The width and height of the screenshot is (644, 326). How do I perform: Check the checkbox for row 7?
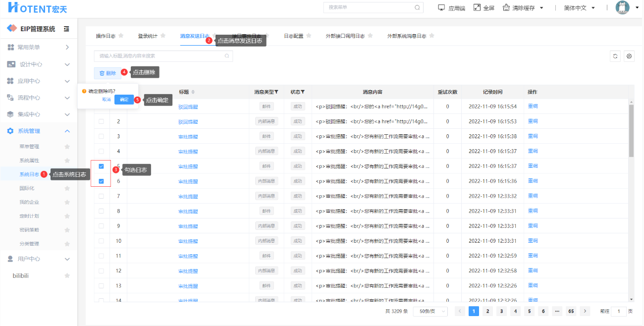(x=101, y=196)
